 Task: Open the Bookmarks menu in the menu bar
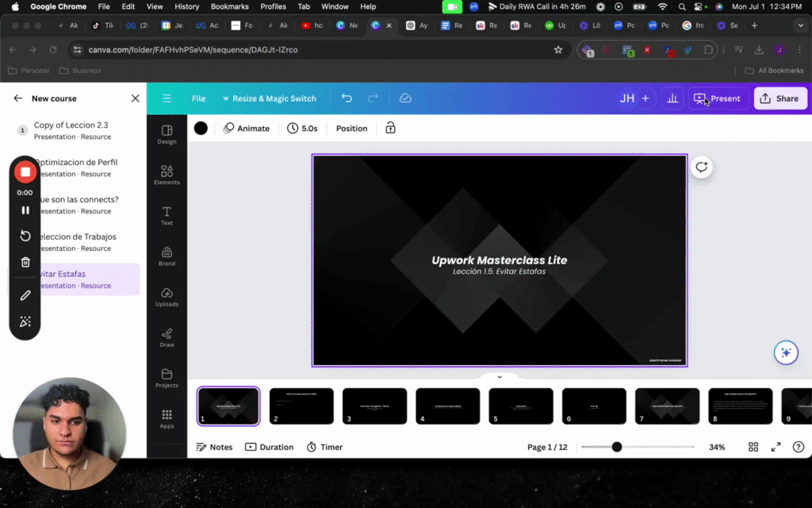[x=229, y=6]
